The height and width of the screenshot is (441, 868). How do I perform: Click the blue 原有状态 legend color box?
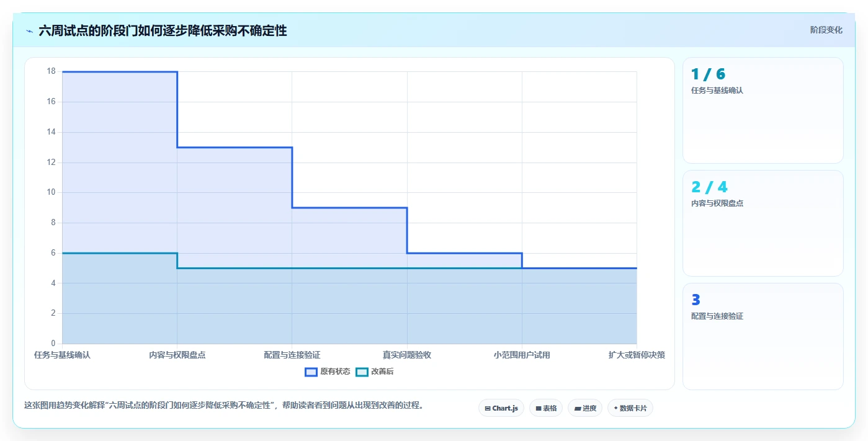[311, 372]
